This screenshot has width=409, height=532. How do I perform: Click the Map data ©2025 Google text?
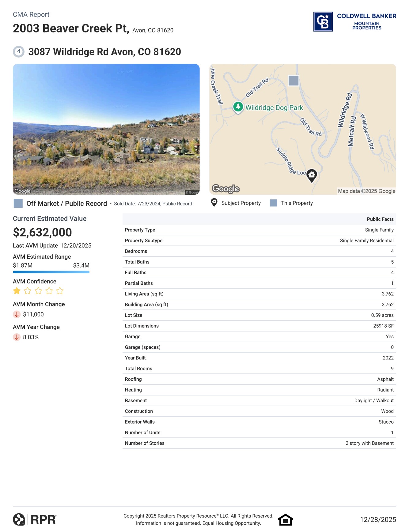tap(366, 191)
